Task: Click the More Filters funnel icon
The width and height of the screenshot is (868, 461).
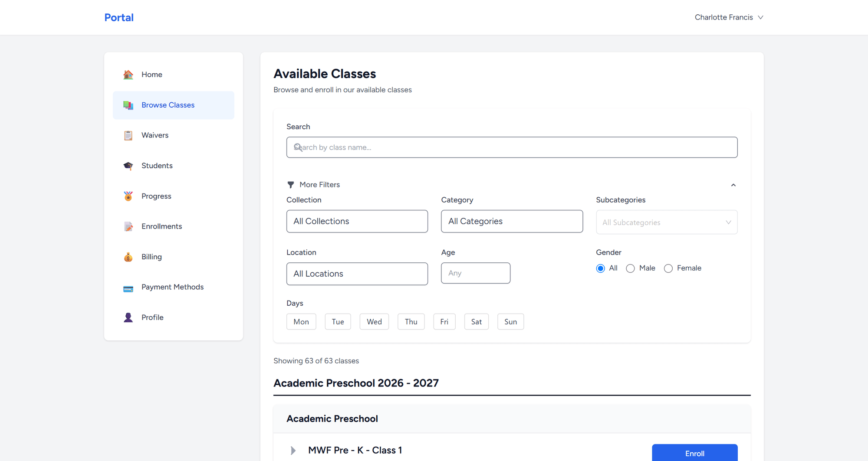Action: point(291,185)
